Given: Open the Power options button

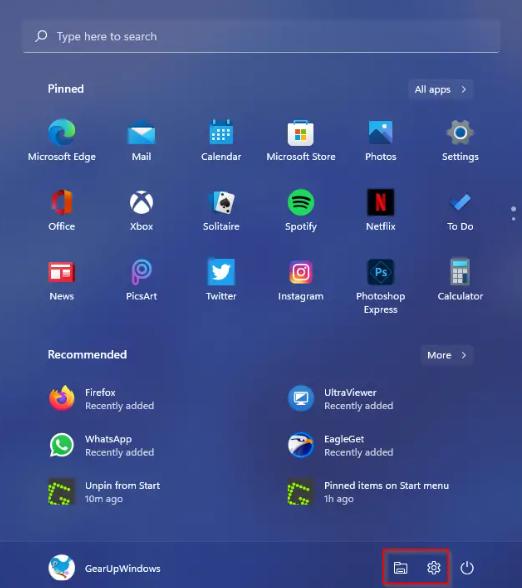Looking at the screenshot, I should [x=467, y=568].
